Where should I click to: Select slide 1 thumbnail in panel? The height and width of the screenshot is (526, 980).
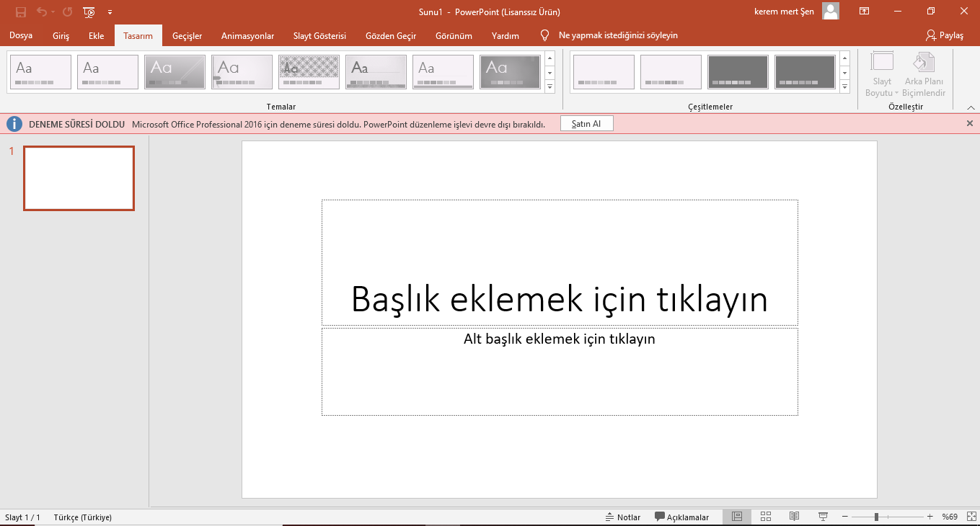click(x=79, y=178)
